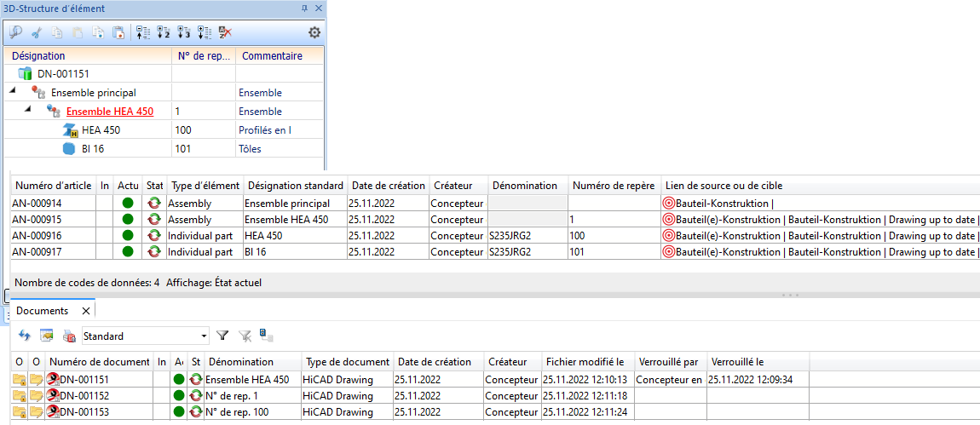
Task: Click the Type d'élément column header
Action: pyautogui.click(x=205, y=186)
